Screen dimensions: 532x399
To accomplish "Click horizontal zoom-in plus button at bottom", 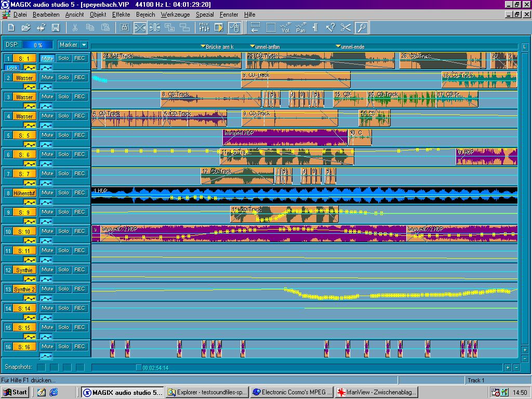I will pos(508,367).
